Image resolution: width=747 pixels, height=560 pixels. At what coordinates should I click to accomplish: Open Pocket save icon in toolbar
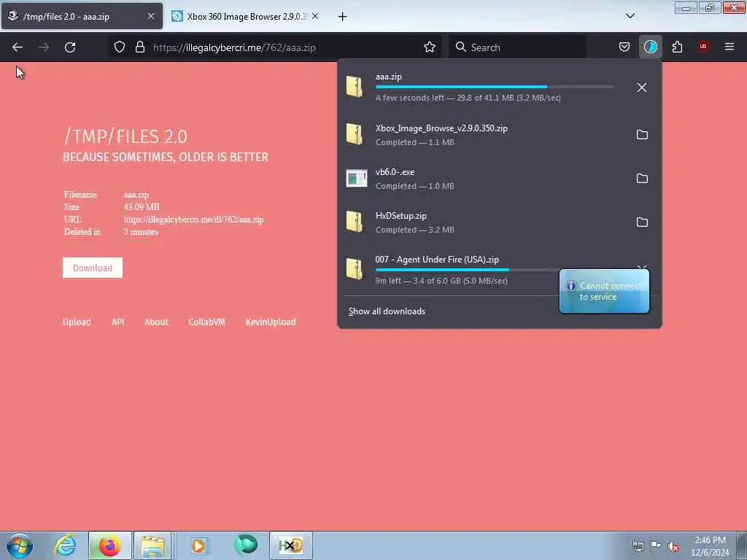[624, 47]
